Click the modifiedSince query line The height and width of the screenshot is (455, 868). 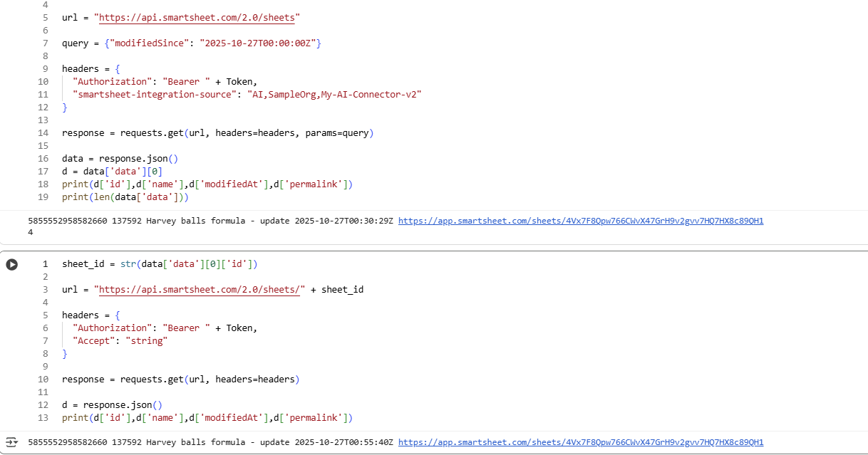(192, 43)
